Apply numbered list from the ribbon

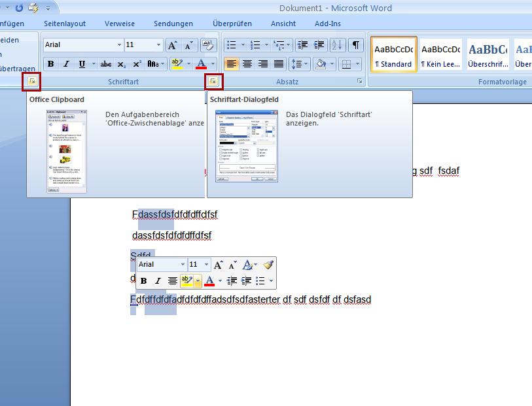point(255,44)
